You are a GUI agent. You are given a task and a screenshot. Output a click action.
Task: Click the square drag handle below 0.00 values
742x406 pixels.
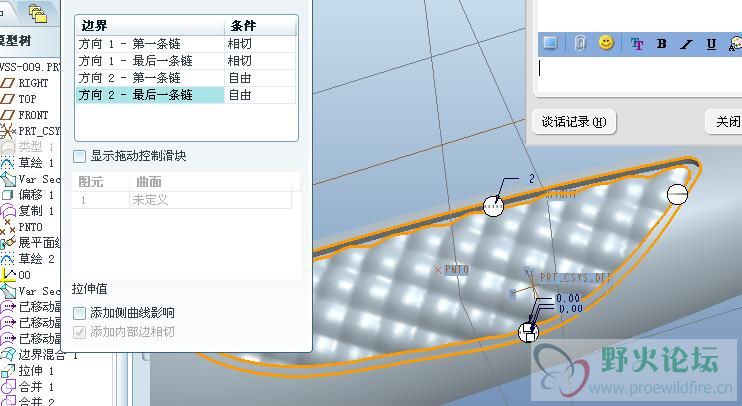click(529, 333)
